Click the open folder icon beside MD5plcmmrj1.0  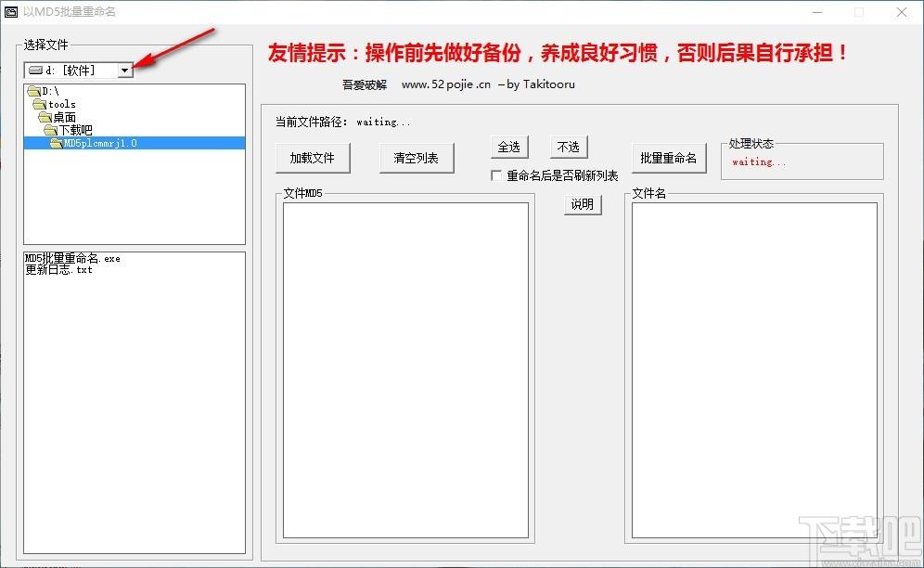56,143
